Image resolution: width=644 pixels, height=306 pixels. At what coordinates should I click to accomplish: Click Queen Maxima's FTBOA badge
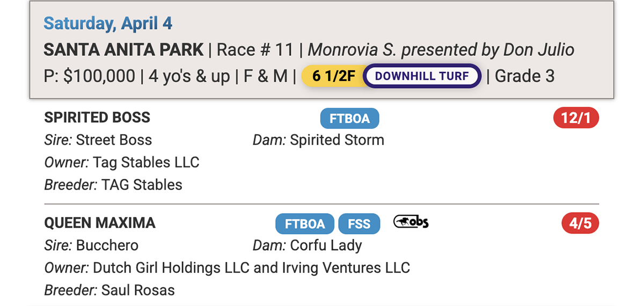pos(305,224)
